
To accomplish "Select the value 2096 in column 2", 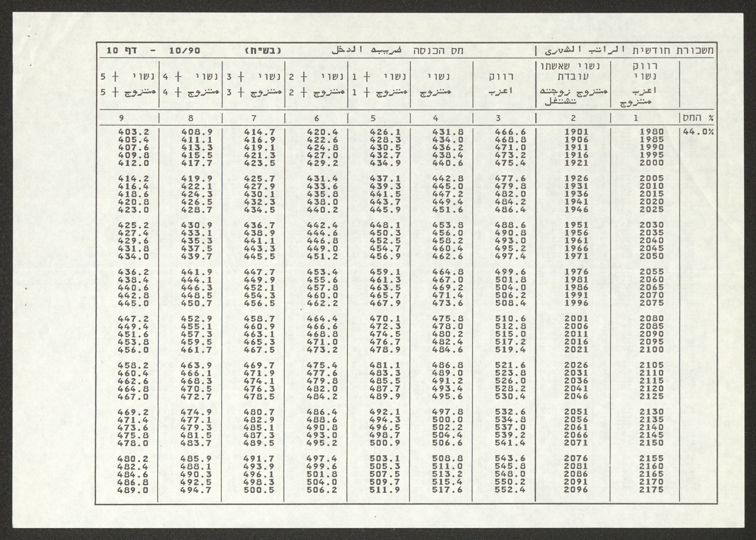I will (x=576, y=489).
